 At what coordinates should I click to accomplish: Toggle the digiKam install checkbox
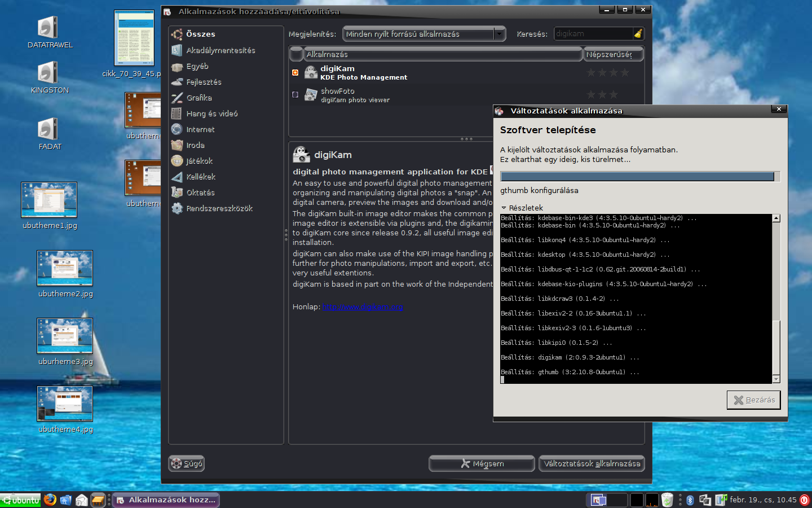[295, 72]
